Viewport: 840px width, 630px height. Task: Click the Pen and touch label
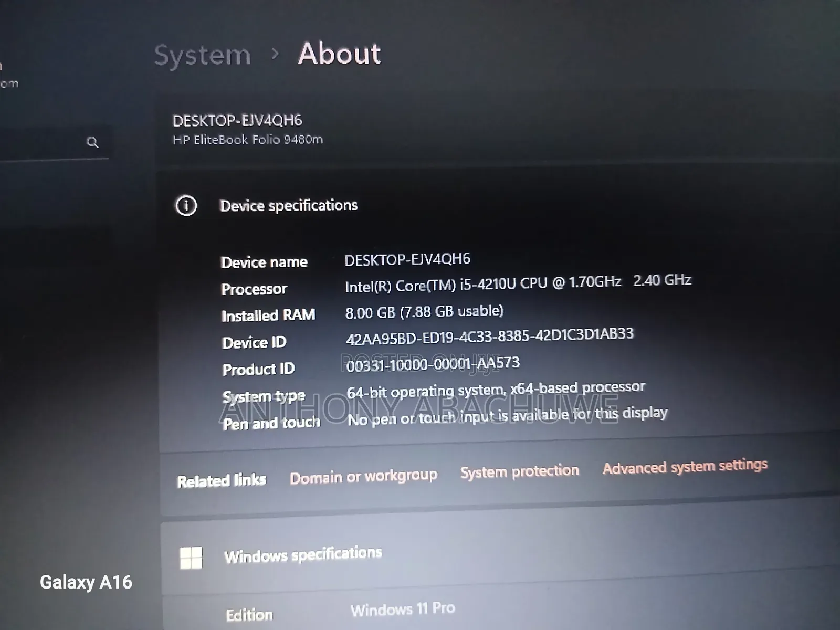click(x=271, y=423)
